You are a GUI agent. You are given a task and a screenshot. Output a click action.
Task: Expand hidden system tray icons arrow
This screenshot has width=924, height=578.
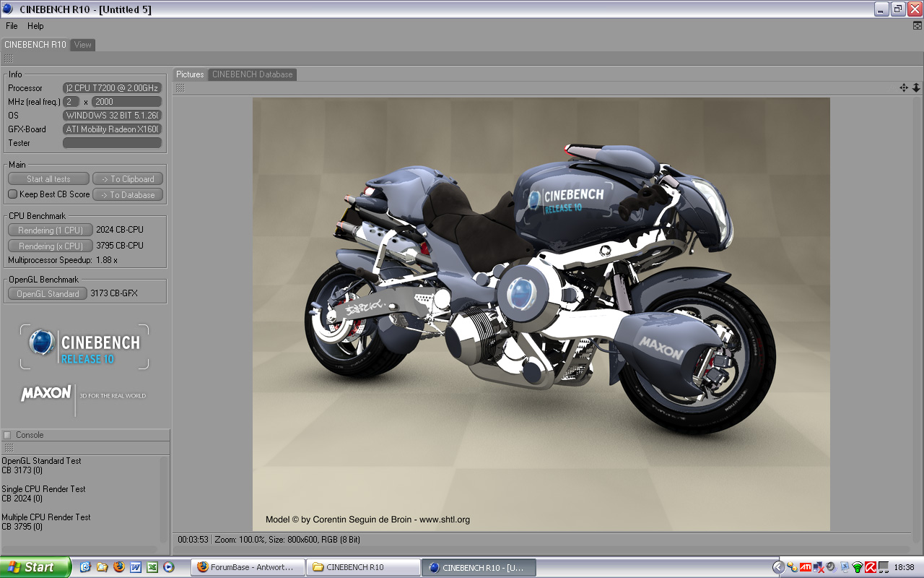click(778, 567)
